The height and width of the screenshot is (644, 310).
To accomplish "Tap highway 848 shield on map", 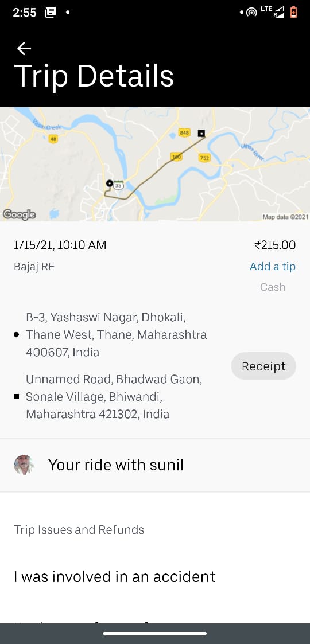I will click(184, 132).
